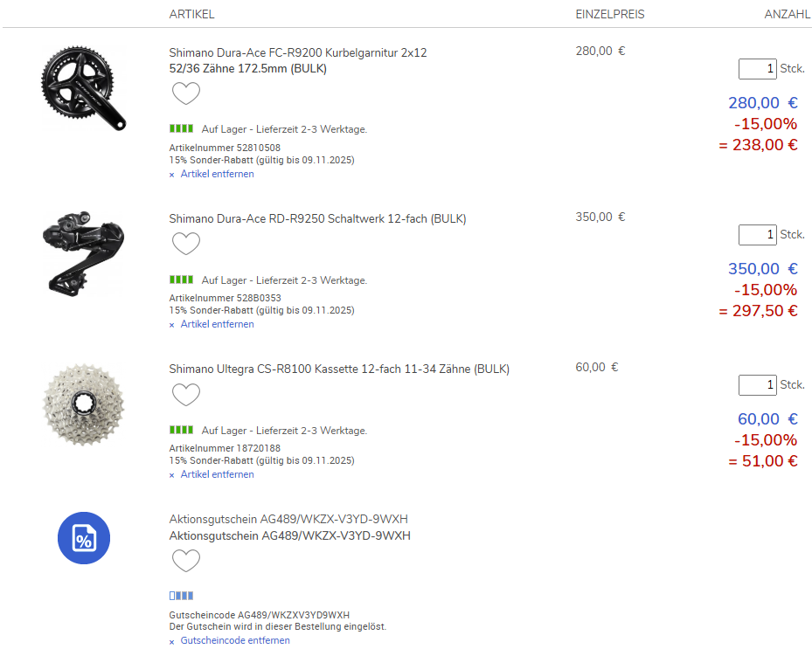The width and height of the screenshot is (812, 649).
Task: Add the RD-R9250 Schaltwerk to wishlist heart
Action: point(185,244)
